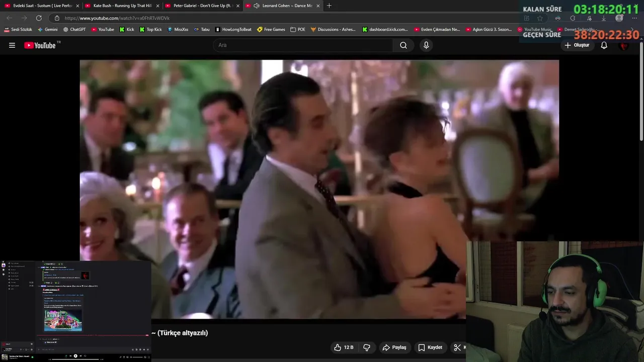Open the YouTube bookmark in bookmarks bar

pos(103,30)
